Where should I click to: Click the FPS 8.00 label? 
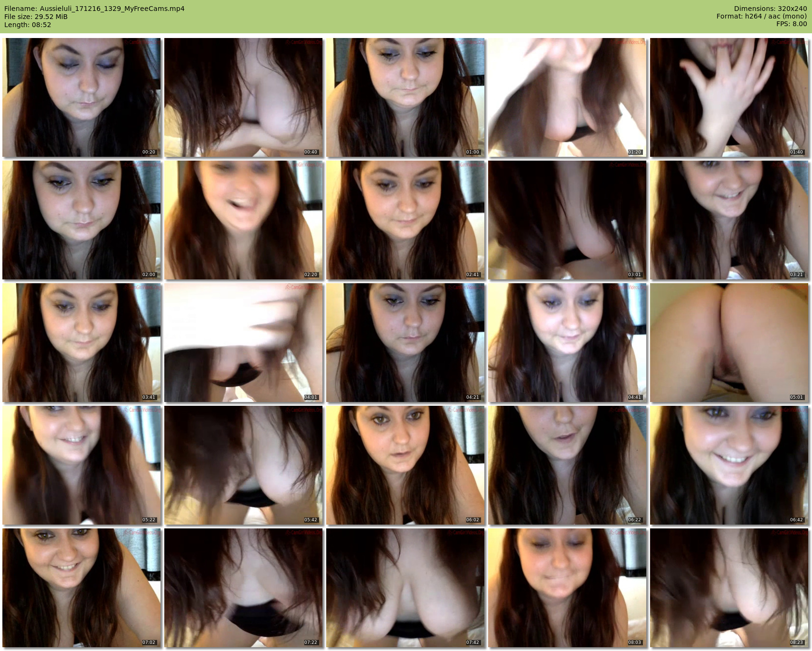click(x=791, y=24)
